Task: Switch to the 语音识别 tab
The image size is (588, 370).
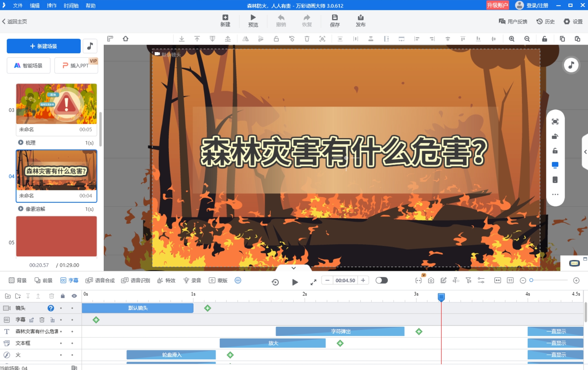Action: [x=136, y=280]
